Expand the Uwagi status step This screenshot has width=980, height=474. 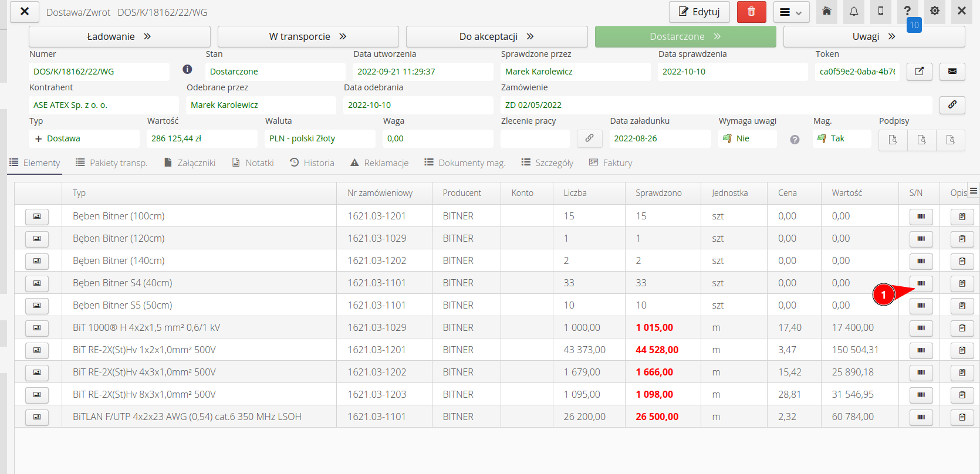coord(873,36)
